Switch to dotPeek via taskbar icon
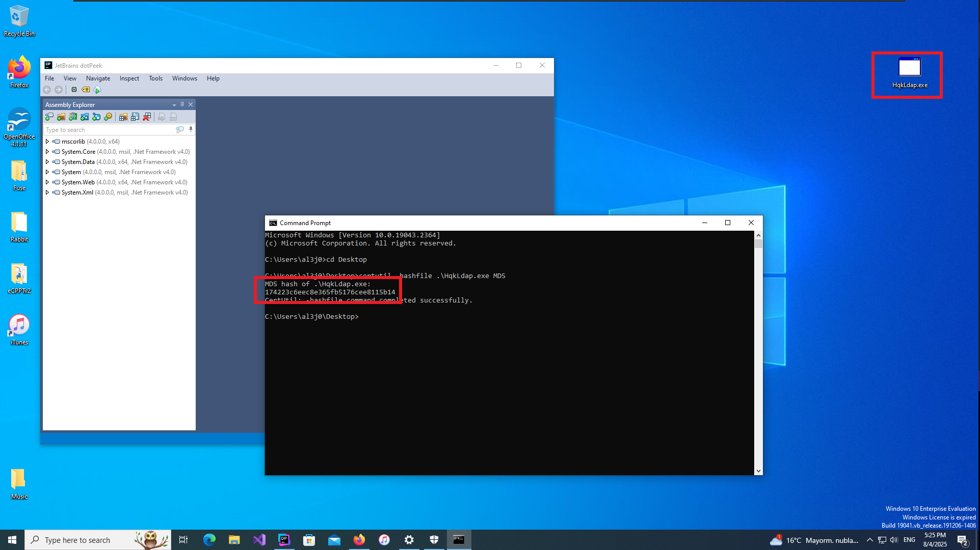 tap(284, 540)
